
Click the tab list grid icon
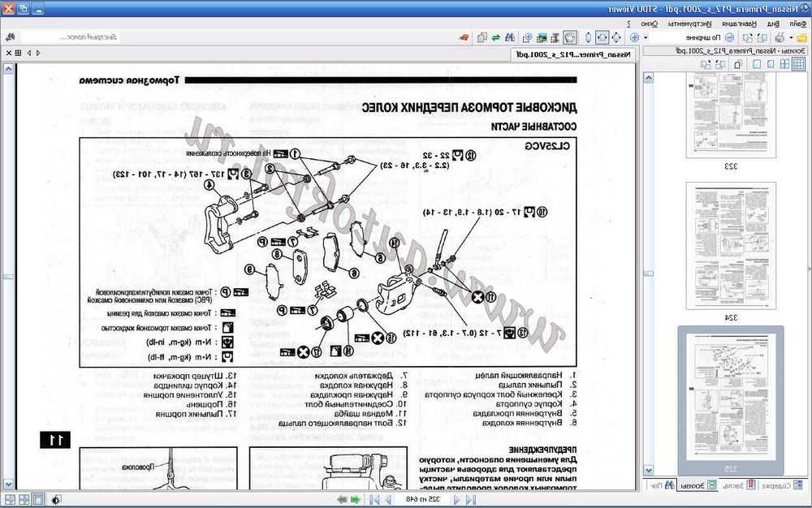click(x=18, y=53)
